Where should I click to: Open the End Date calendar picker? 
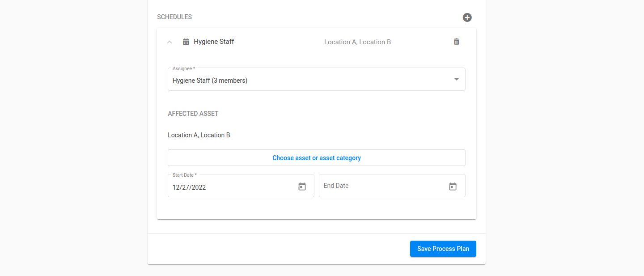coord(453,187)
